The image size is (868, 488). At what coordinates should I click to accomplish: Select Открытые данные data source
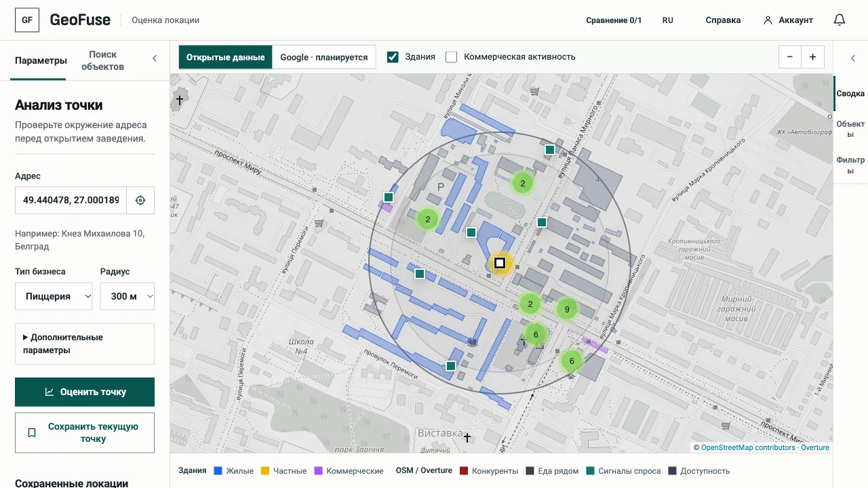point(226,58)
